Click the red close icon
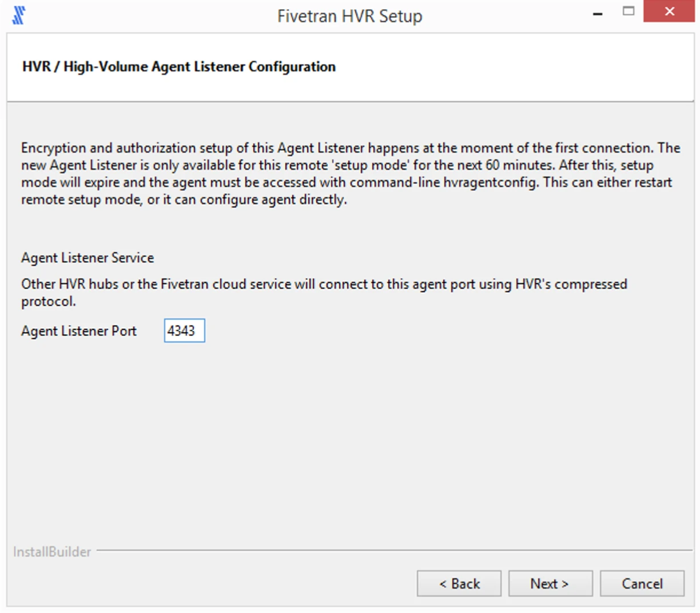700x613 pixels. 669,11
